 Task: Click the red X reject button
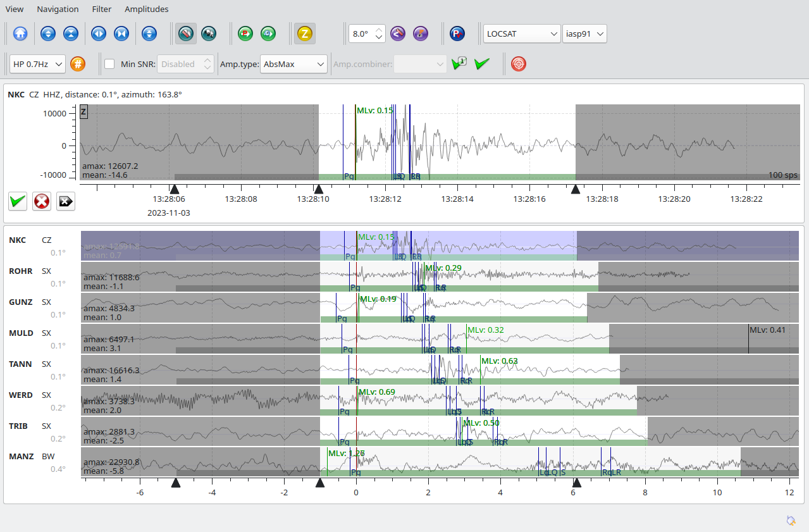(x=42, y=201)
